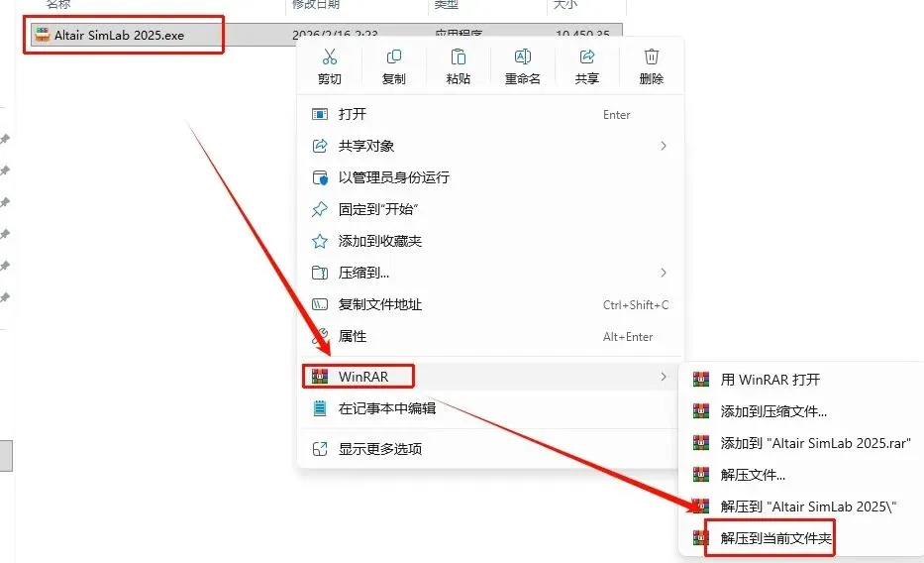Viewport: 924px width, 563px height.
Task: Open 属性 properties entry
Action: tap(491, 337)
